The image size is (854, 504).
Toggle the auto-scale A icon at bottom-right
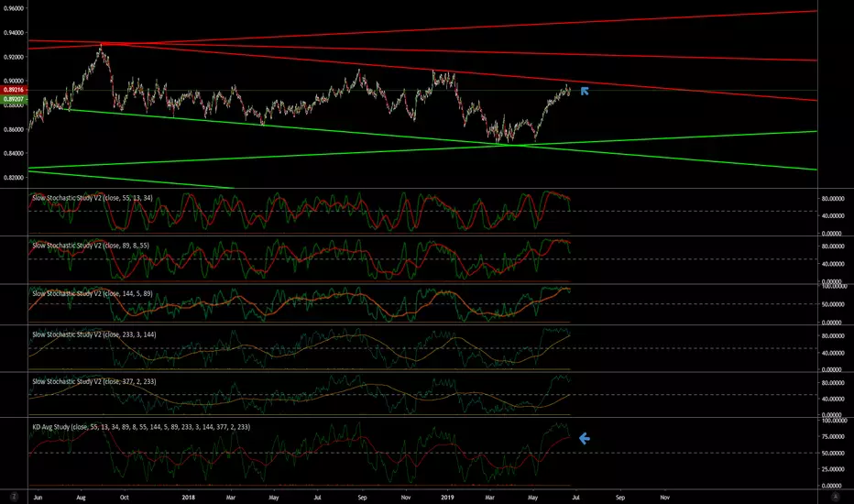(835, 497)
